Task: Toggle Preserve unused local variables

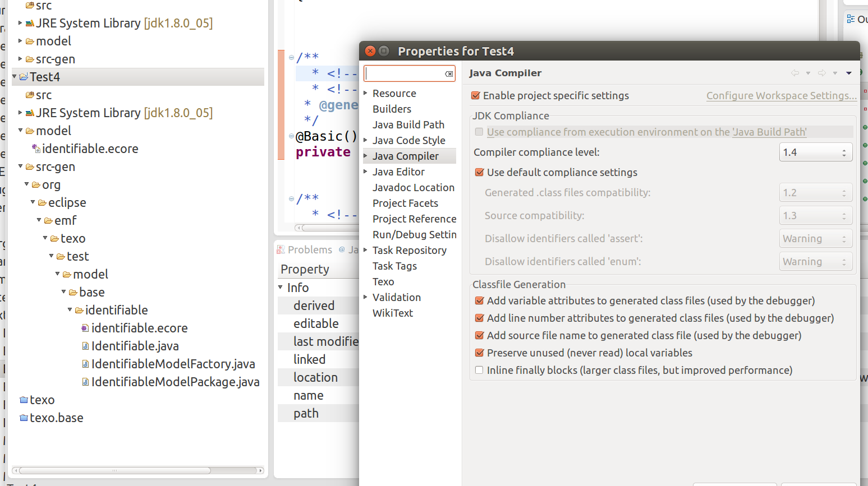Action: coord(480,353)
